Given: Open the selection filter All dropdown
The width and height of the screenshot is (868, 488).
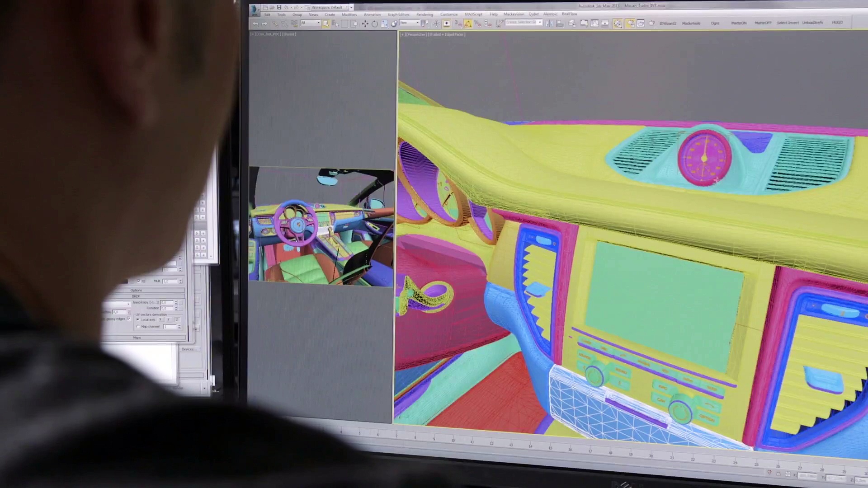Looking at the screenshot, I should [x=311, y=23].
